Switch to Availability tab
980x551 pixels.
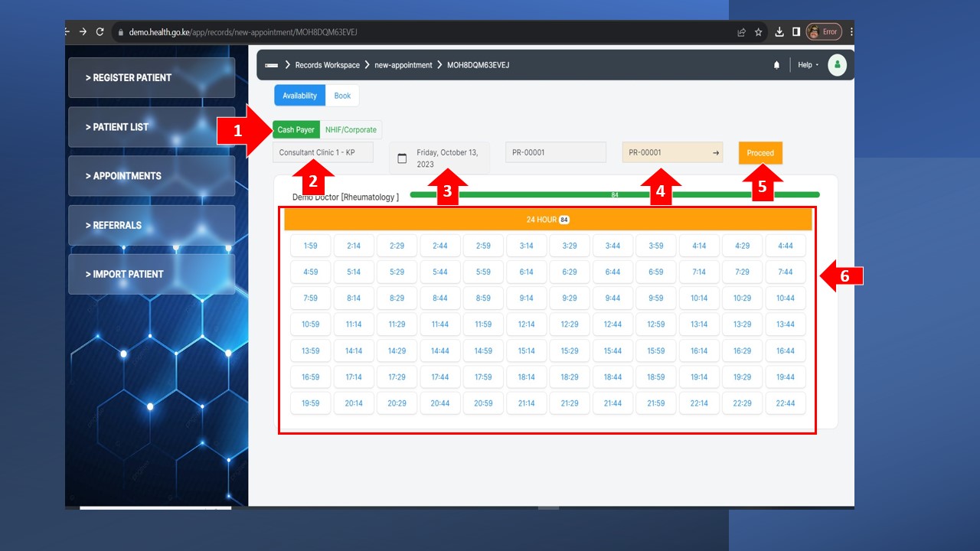pyautogui.click(x=300, y=96)
